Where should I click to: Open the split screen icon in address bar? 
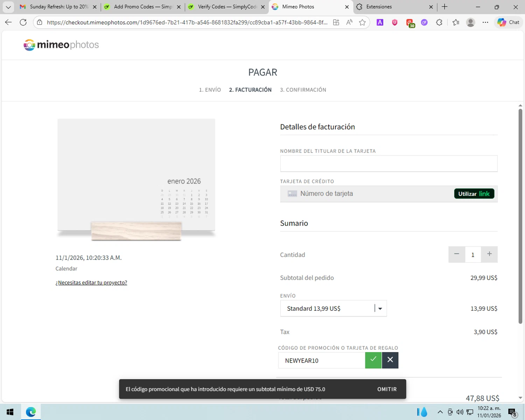[x=336, y=22]
